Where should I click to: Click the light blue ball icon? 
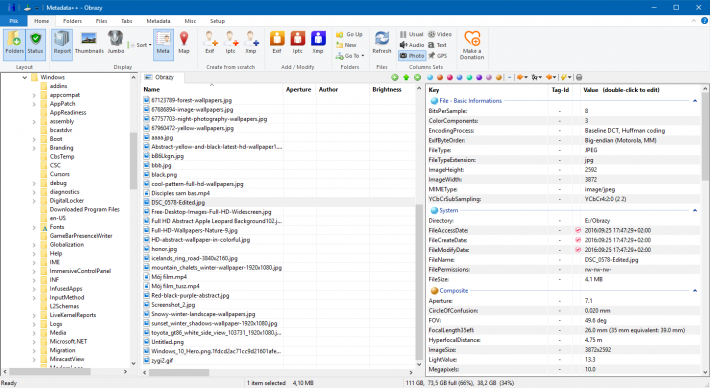click(x=430, y=77)
